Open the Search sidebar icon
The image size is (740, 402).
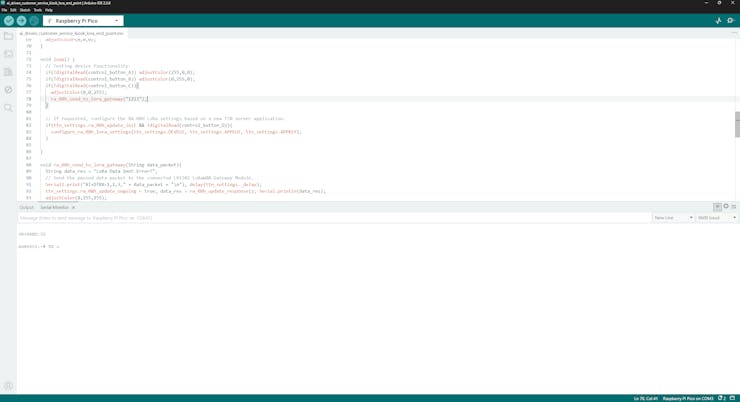[x=8, y=108]
